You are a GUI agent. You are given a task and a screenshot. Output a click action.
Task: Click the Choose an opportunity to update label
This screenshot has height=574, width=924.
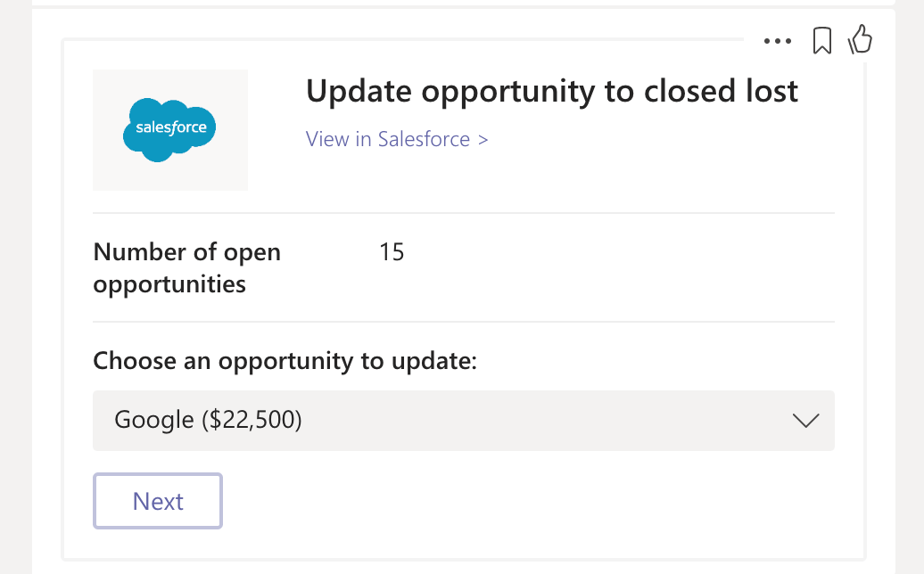tap(285, 361)
